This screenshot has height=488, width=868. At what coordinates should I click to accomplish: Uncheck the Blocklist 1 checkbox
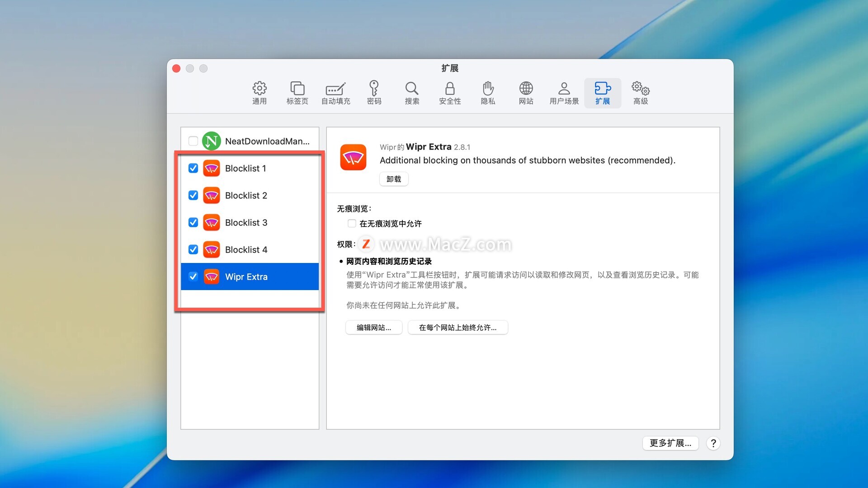(x=193, y=168)
